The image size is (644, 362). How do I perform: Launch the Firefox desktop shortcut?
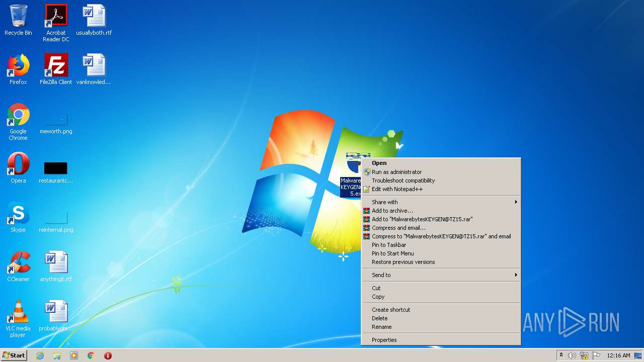(18, 69)
